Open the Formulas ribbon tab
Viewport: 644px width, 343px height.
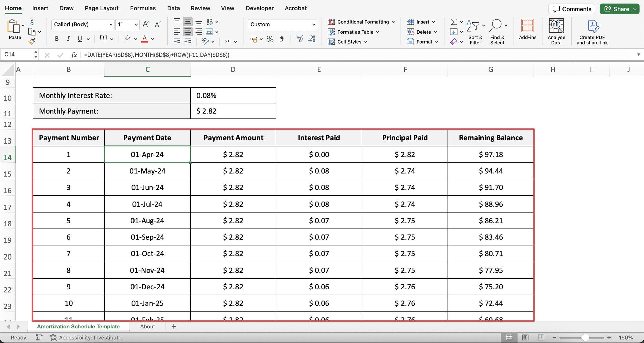[x=143, y=8]
